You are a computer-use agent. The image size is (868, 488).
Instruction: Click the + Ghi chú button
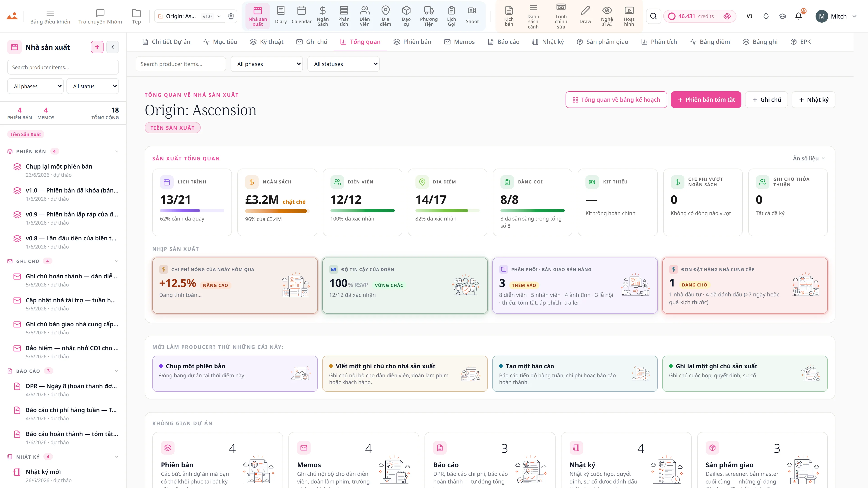pos(766,100)
